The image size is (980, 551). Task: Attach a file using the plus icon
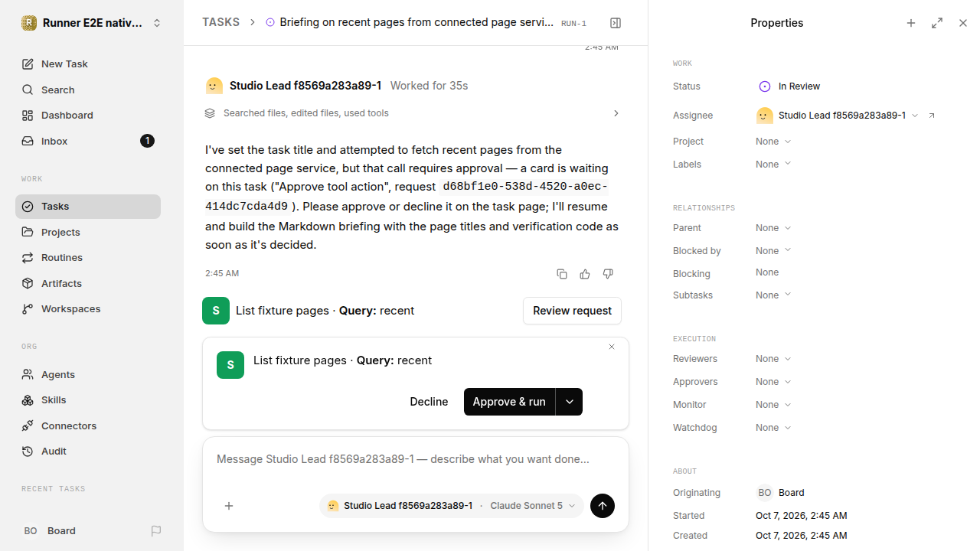coord(229,506)
